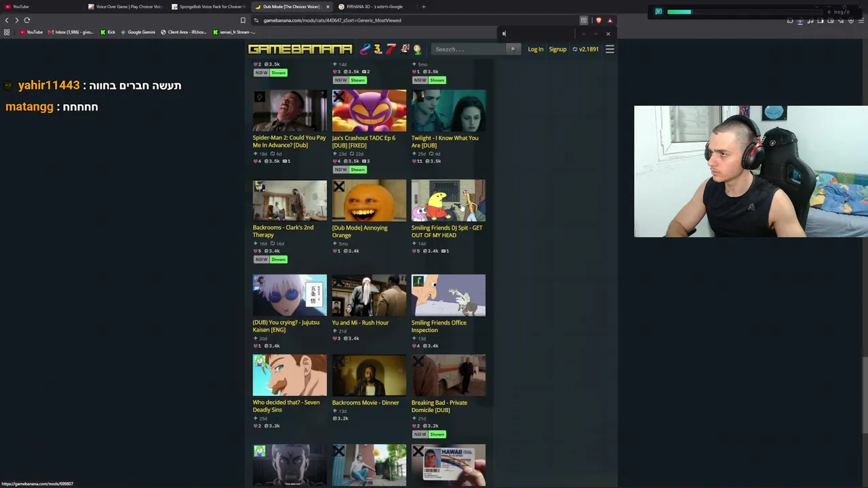Open (DUB) You crying? - Jujutsu Kaisen link
Screen dimensions: 868x488
tap(286, 326)
